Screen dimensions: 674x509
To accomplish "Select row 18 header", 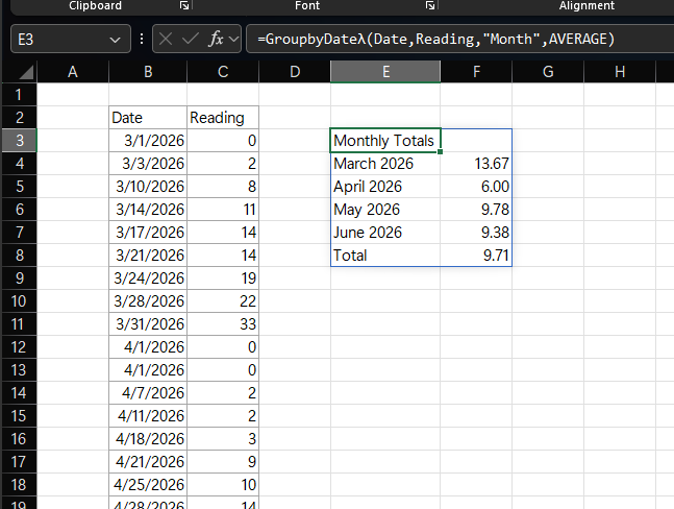I will coord(19,484).
